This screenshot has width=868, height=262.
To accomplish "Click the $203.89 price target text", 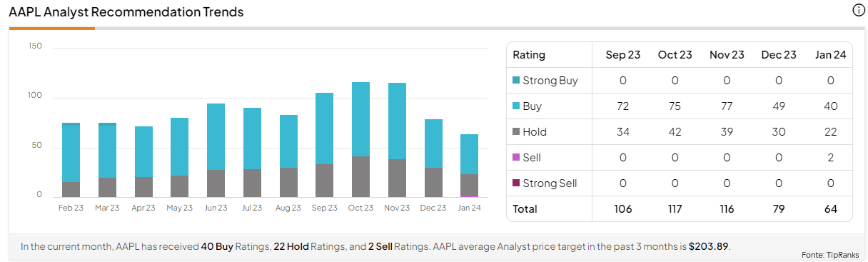I will click(708, 246).
